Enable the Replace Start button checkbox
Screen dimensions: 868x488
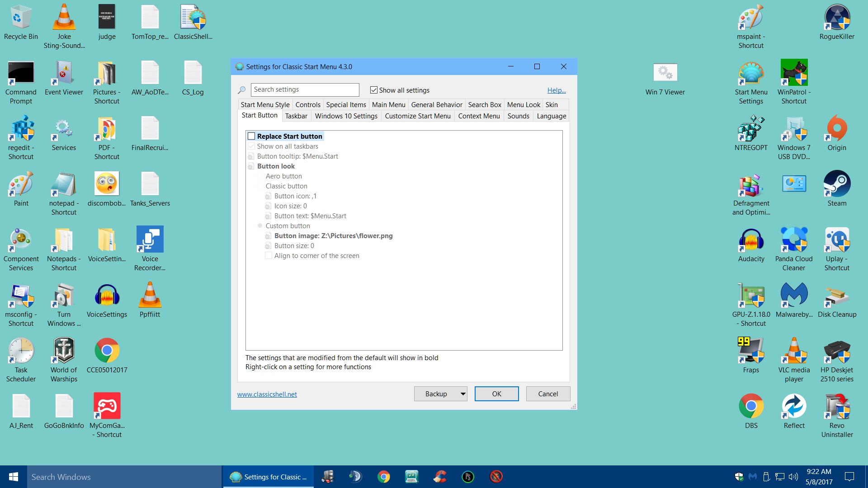[251, 136]
